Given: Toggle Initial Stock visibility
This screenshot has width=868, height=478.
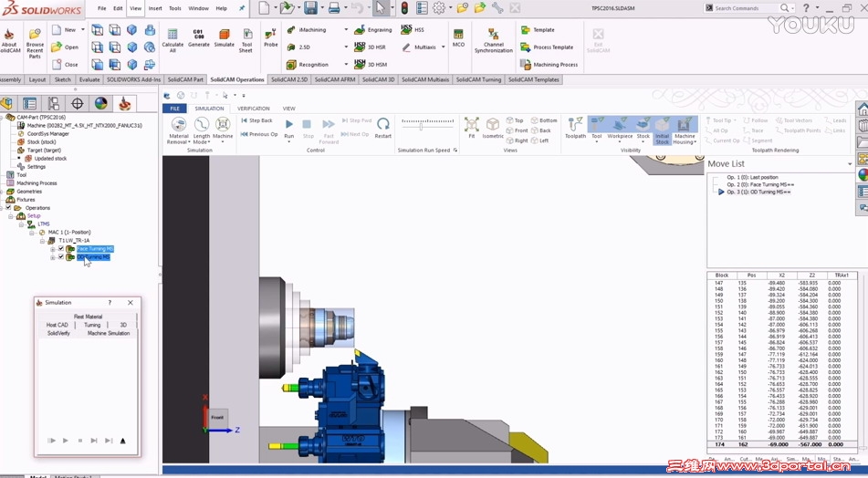Looking at the screenshot, I should click(x=662, y=130).
